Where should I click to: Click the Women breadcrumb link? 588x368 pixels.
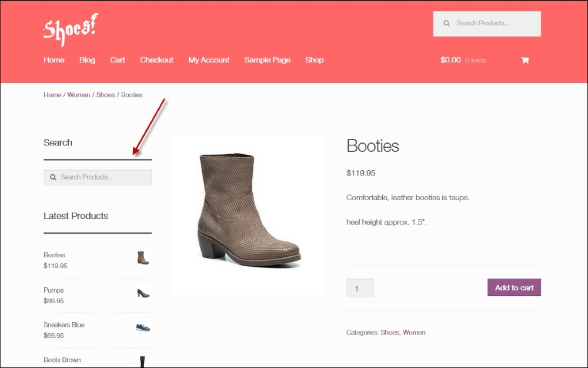[79, 95]
